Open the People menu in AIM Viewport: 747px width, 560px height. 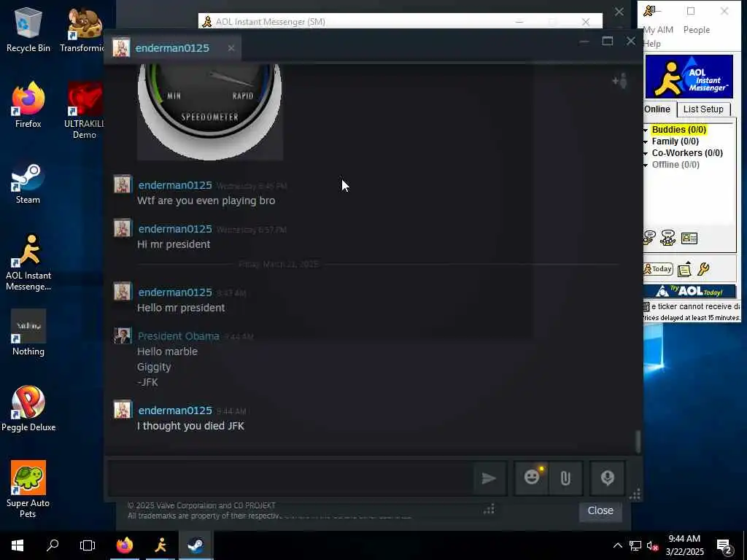697,29
